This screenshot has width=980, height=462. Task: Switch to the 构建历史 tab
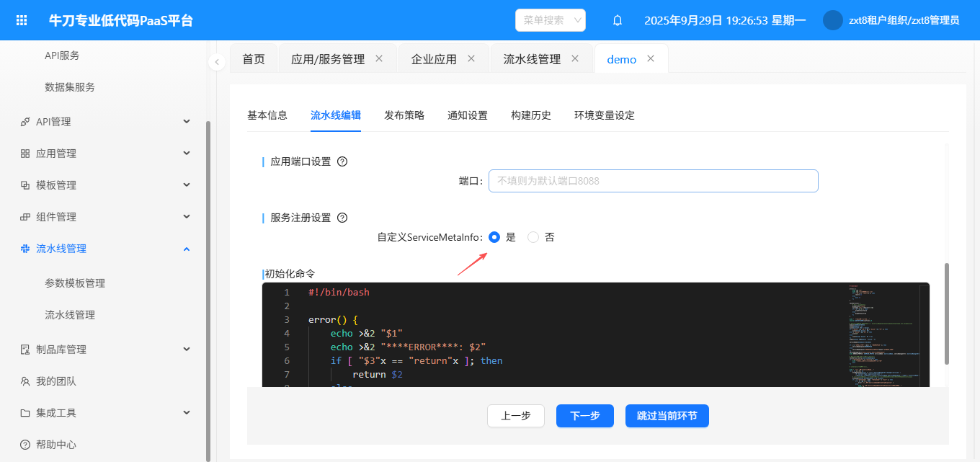[x=531, y=115]
